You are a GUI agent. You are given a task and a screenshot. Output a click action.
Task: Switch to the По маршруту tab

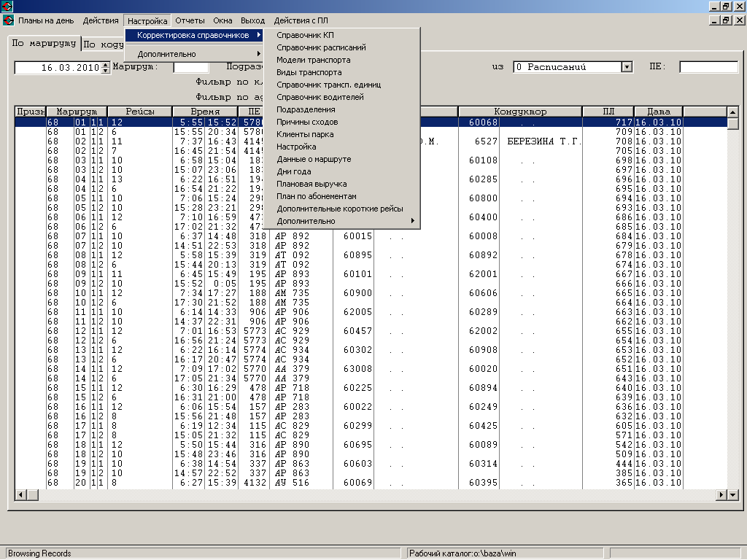point(44,43)
